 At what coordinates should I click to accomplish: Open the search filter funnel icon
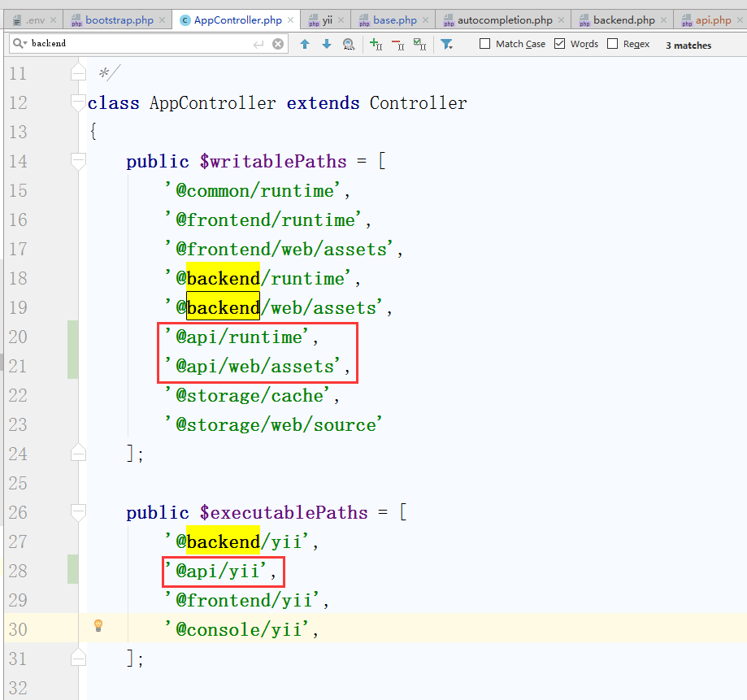tap(446, 44)
